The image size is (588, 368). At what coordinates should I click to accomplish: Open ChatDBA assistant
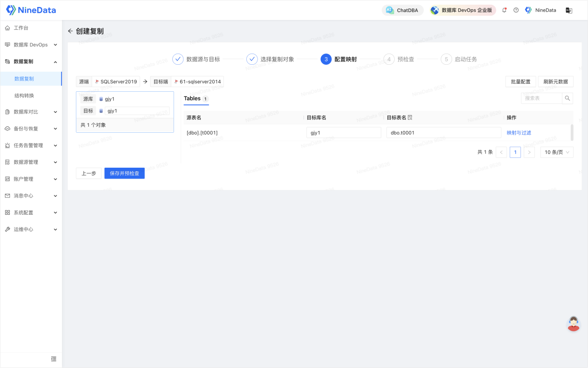[x=403, y=10]
